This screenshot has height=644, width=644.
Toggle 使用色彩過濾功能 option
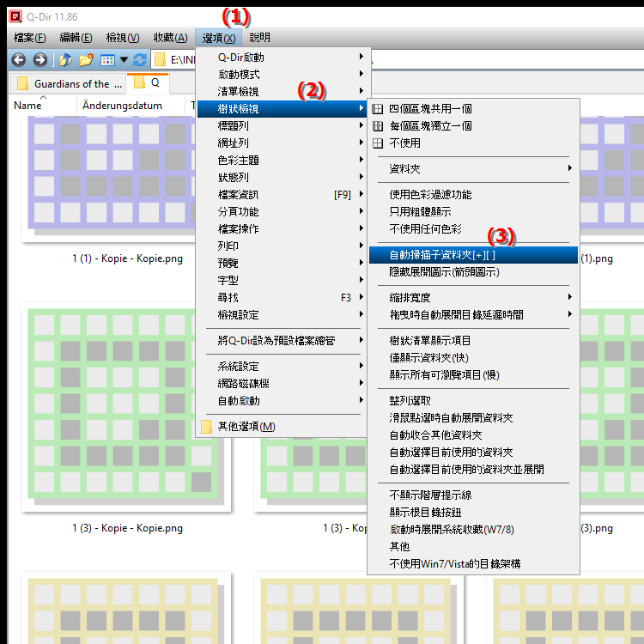pos(473,195)
